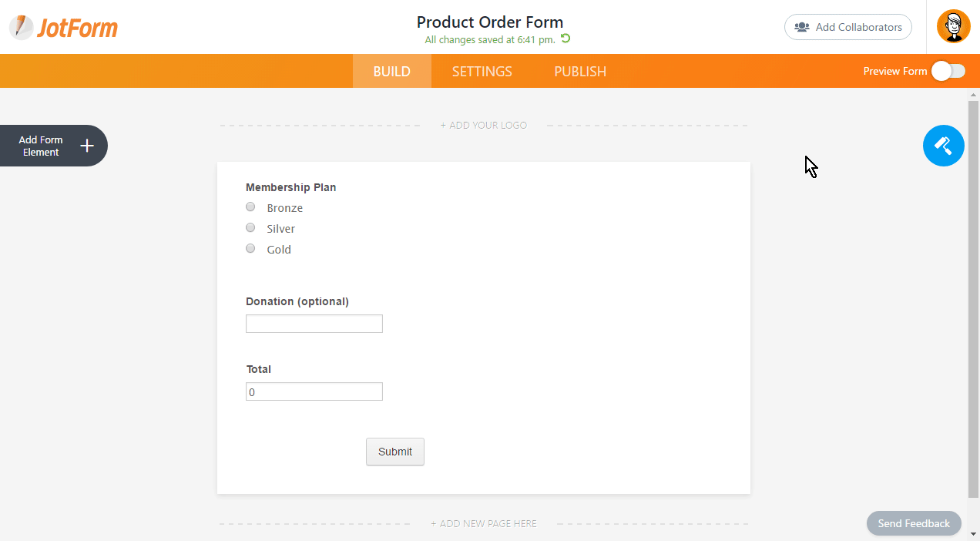The width and height of the screenshot is (980, 541).
Task: Click the JotForm logo icon
Action: (22, 28)
